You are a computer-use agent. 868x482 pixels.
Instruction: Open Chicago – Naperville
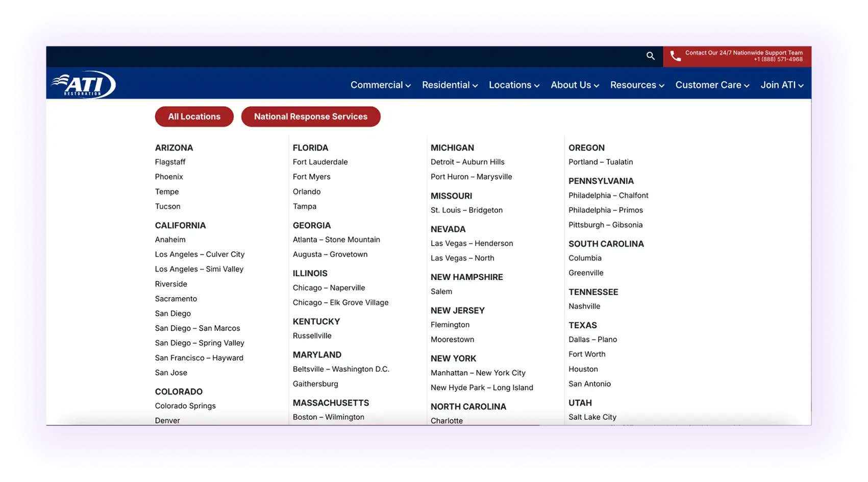[329, 287]
